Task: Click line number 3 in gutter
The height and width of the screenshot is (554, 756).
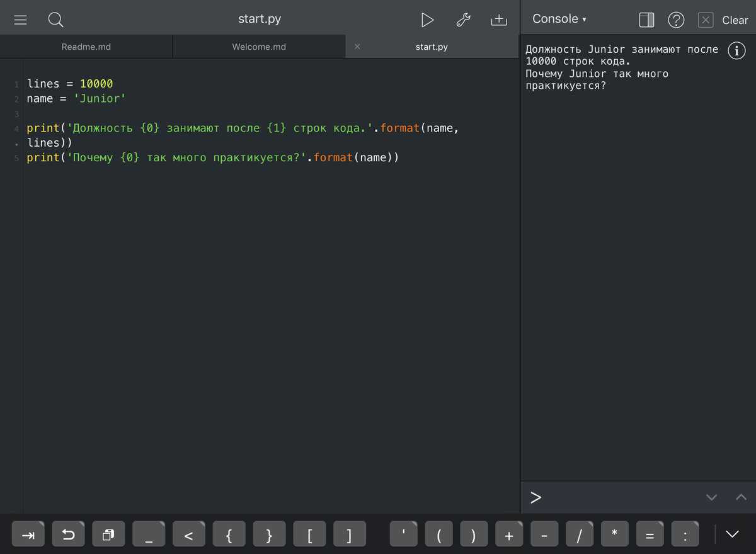Action: [x=16, y=114]
